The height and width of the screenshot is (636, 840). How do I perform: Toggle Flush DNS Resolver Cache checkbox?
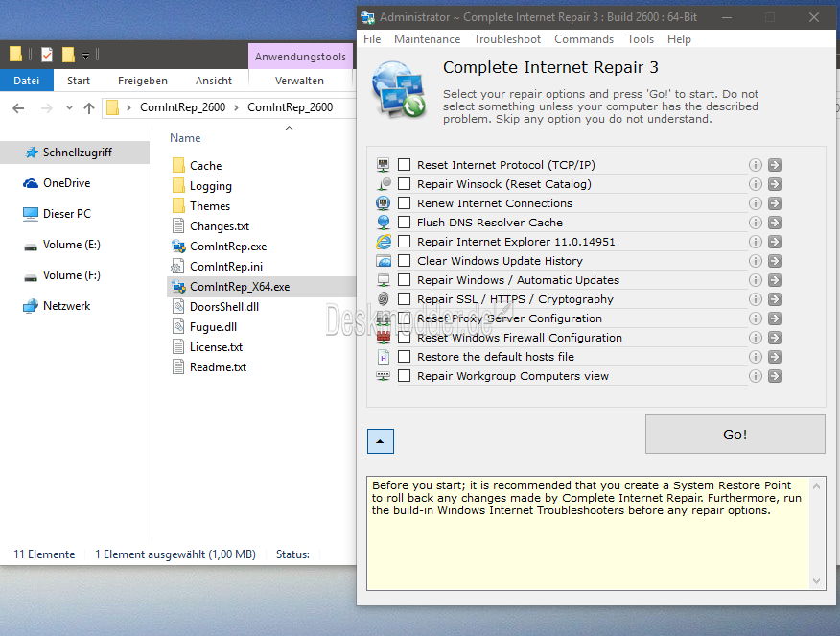405,222
